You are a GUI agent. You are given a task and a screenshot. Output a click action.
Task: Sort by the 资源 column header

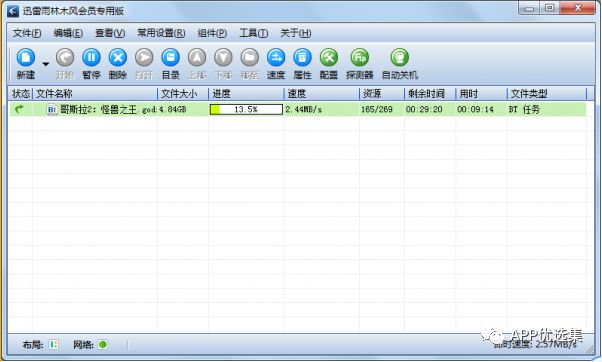pos(382,93)
